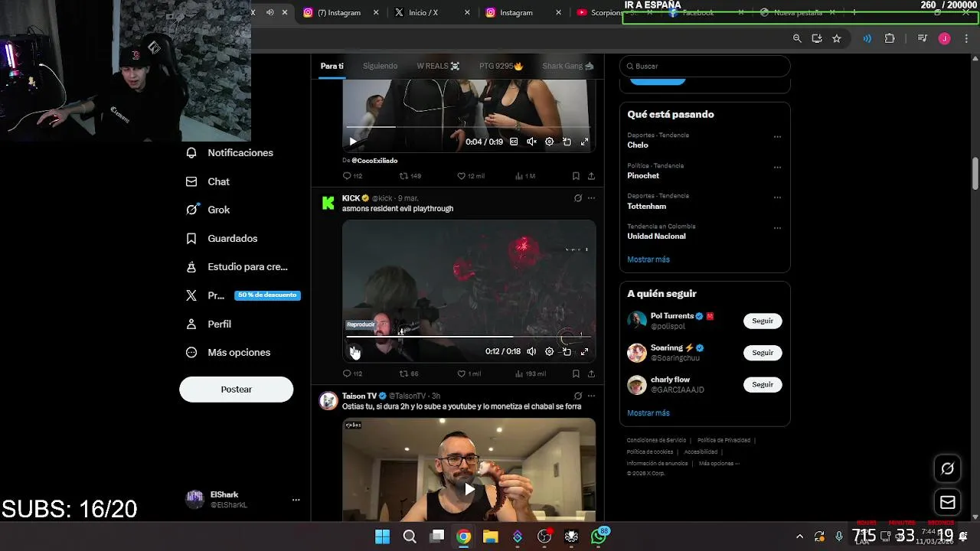Open settings gear on the KICK video

549,351
